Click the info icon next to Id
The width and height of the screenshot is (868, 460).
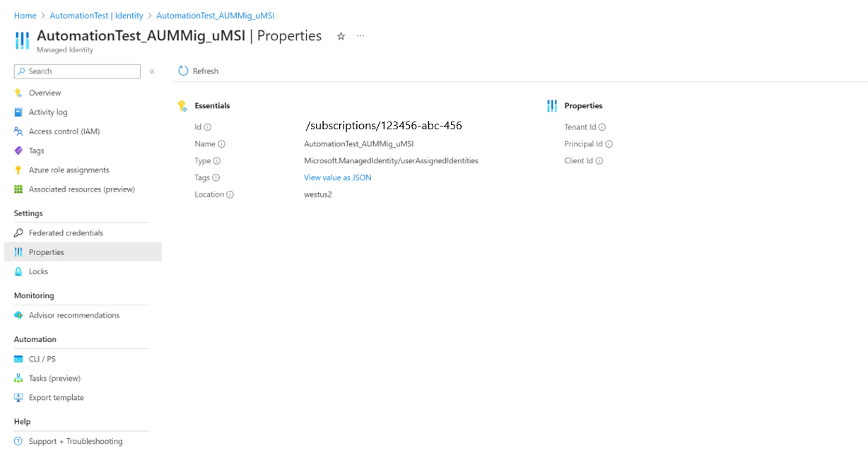[x=208, y=127]
